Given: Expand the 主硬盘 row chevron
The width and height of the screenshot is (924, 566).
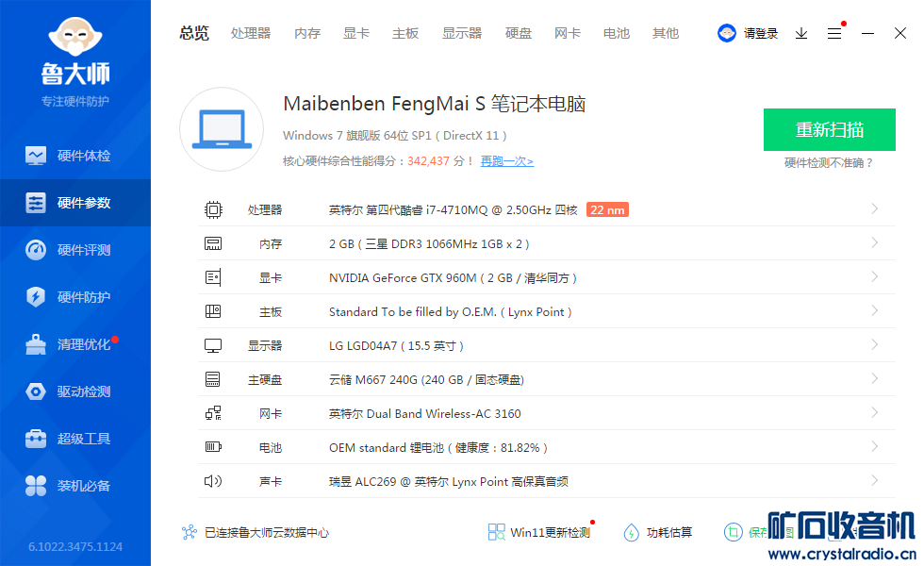Looking at the screenshot, I should click(875, 378).
